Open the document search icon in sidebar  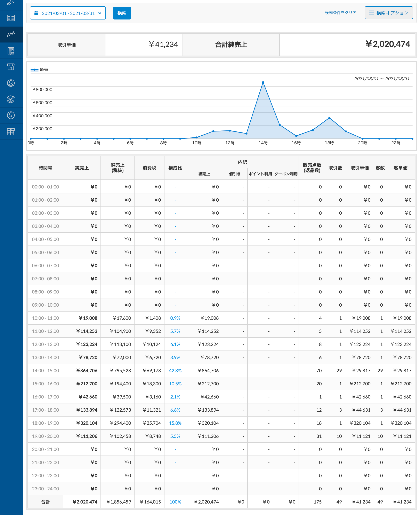point(11,51)
